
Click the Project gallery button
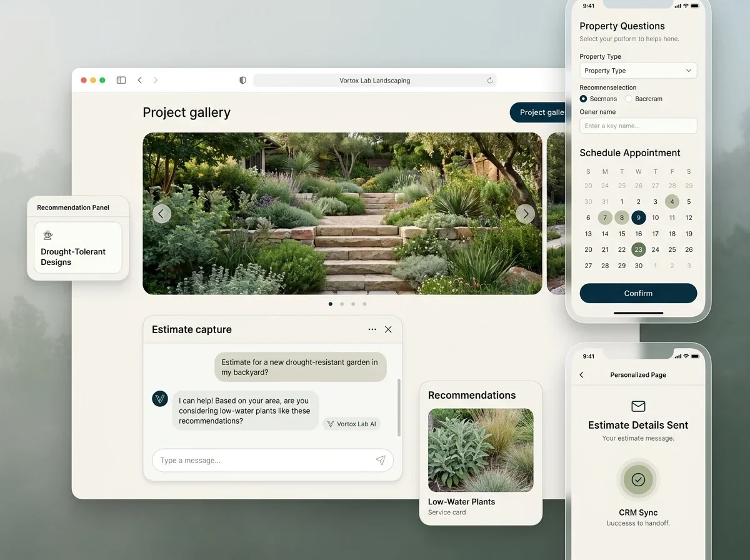[x=539, y=112]
